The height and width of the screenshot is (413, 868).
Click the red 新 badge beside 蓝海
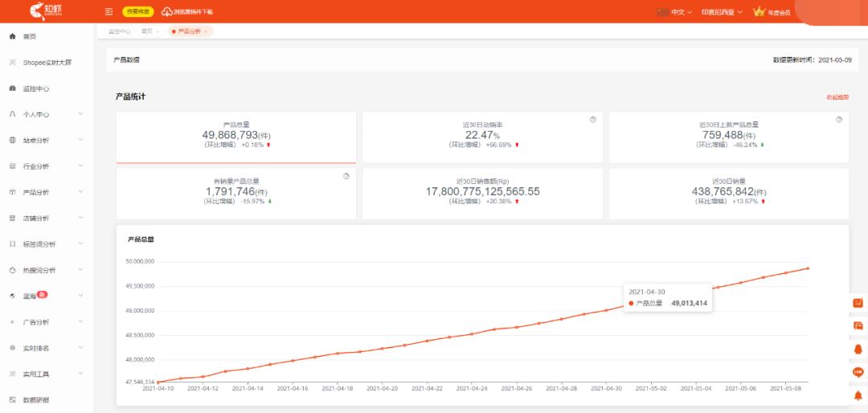pyautogui.click(x=42, y=295)
